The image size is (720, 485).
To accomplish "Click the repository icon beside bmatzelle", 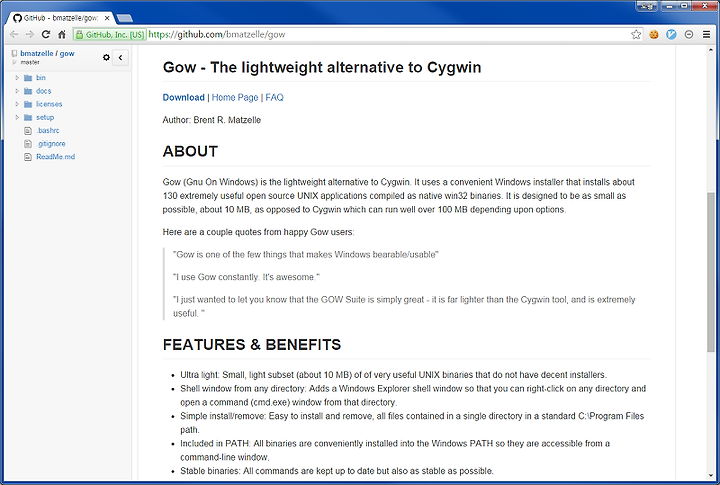I will (14, 53).
